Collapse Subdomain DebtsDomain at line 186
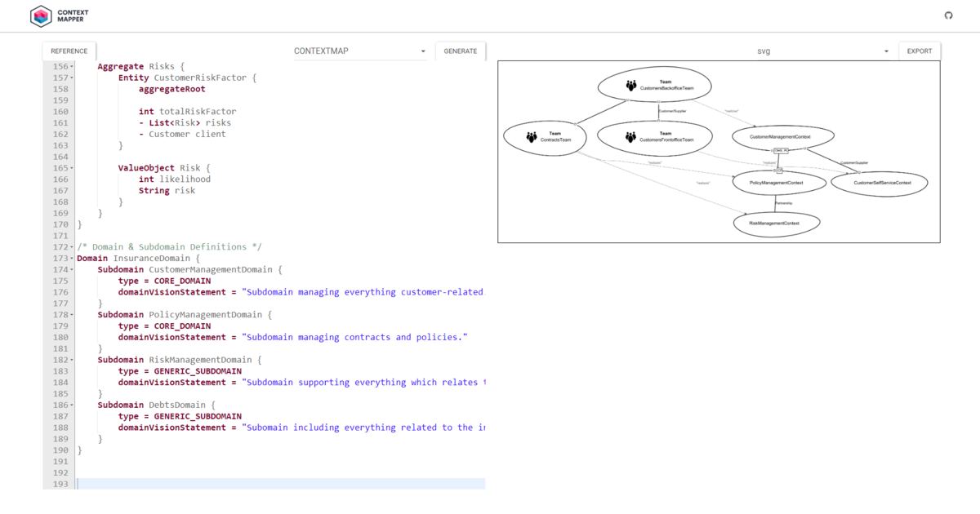This screenshot has height=514, width=980. 72,405
